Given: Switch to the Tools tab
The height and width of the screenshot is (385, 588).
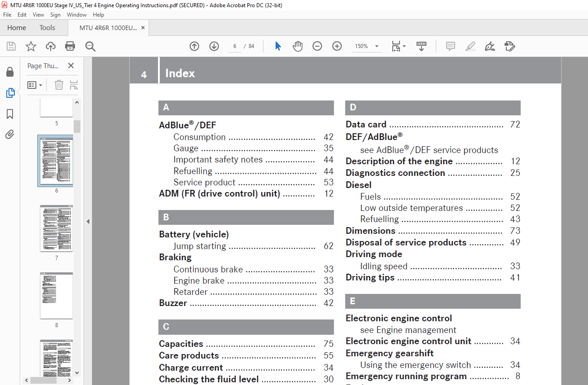Looking at the screenshot, I should coord(47,28).
